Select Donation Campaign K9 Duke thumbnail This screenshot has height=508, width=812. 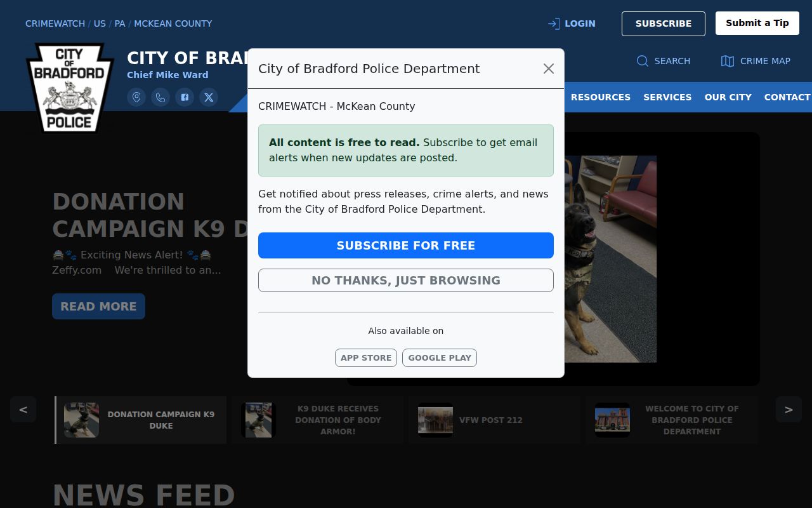141,420
